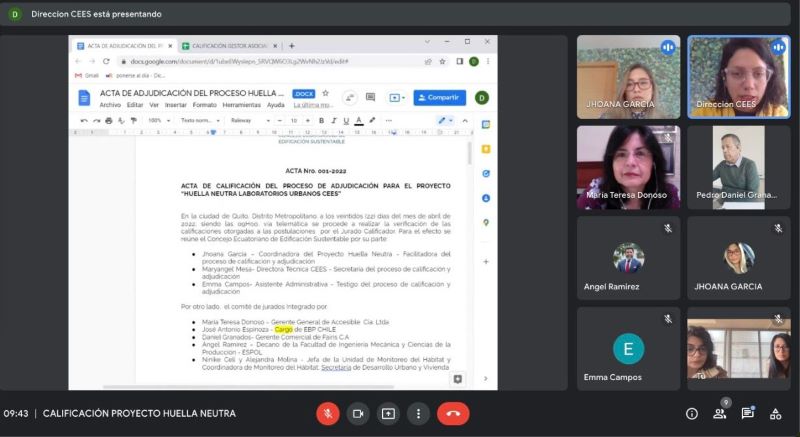This screenshot has width=800, height=437.
Task: Open the editing mode pencil dropdown
Action: [x=445, y=121]
